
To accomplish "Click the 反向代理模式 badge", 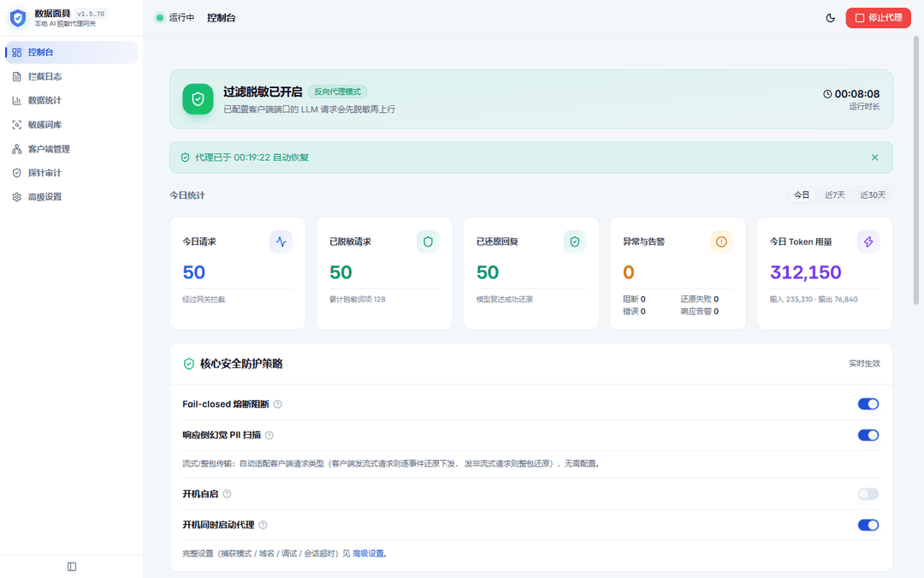I will click(337, 92).
